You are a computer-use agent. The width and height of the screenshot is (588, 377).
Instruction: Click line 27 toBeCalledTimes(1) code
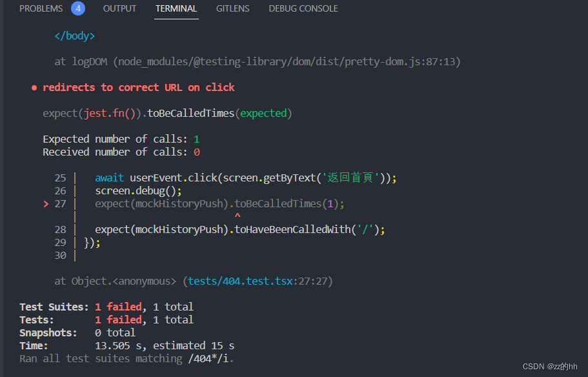click(x=219, y=204)
